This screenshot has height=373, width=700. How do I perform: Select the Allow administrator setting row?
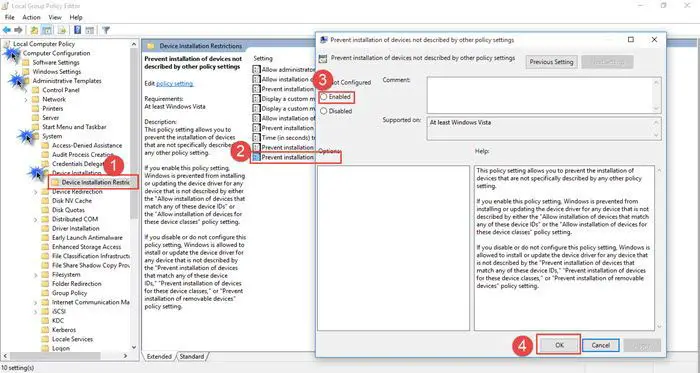(284, 70)
